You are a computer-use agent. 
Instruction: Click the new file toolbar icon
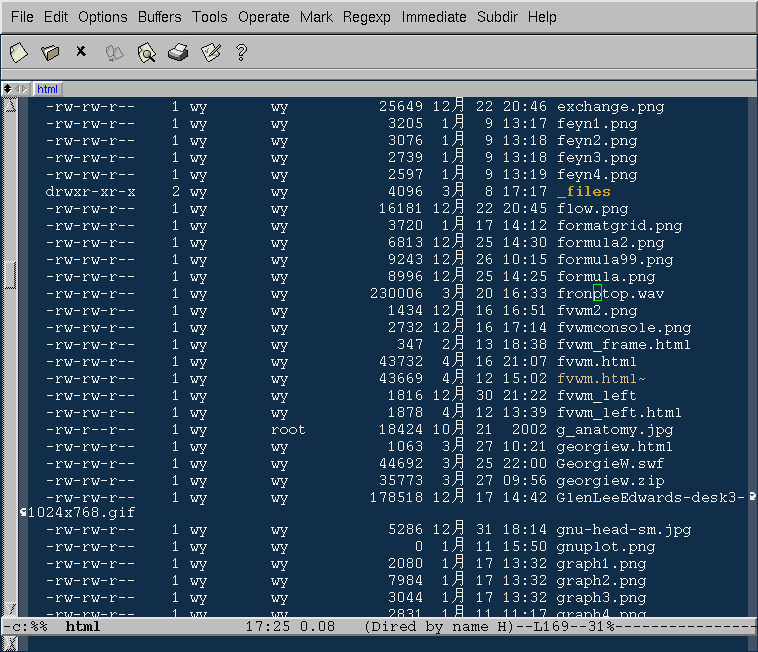[x=18, y=52]
